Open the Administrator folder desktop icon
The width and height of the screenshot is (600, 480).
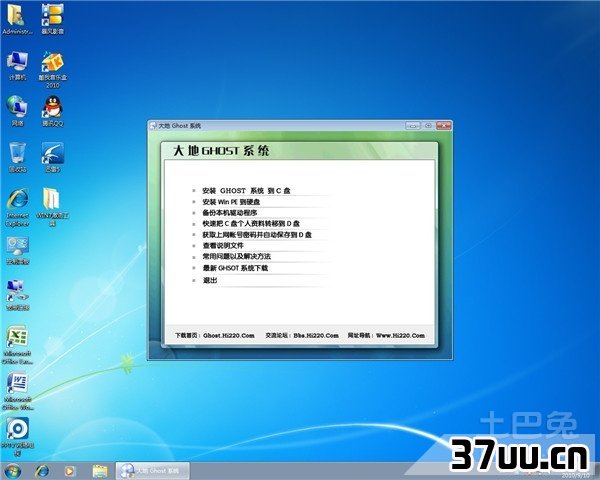pyautogui.click(x=16, y=19)
